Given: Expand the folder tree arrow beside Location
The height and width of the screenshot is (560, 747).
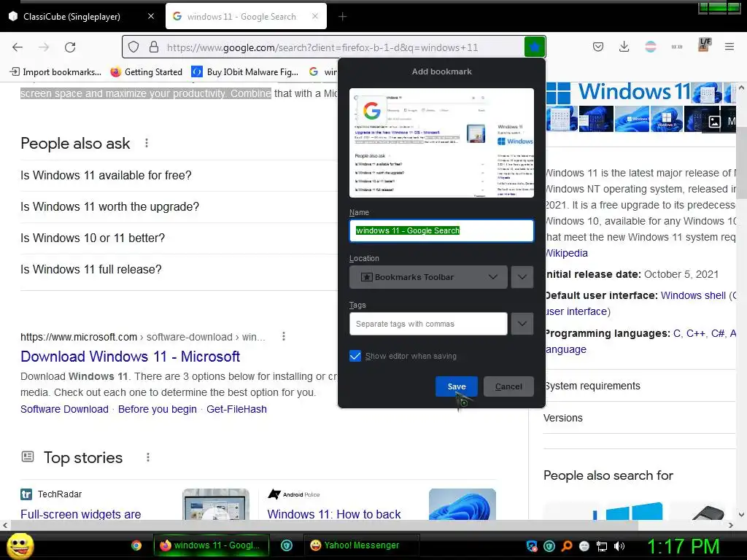Looking at the screenshot, I should pos(522,277).
